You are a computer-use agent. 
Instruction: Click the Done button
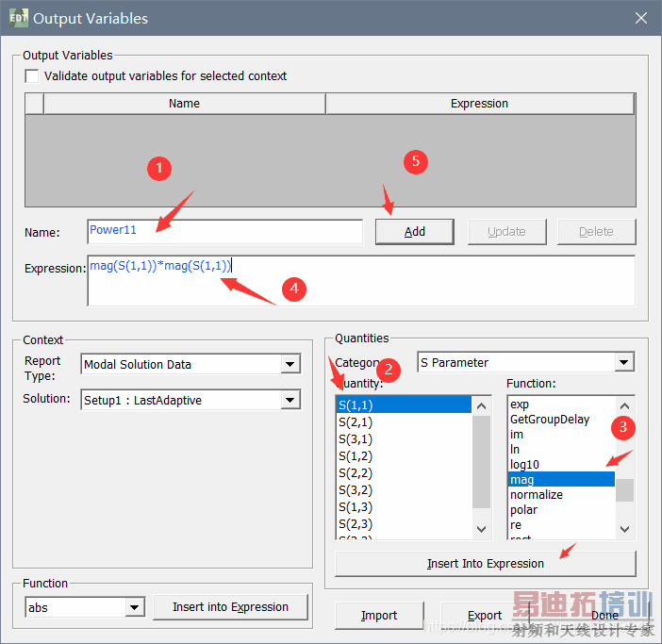[x=604, y=616]
